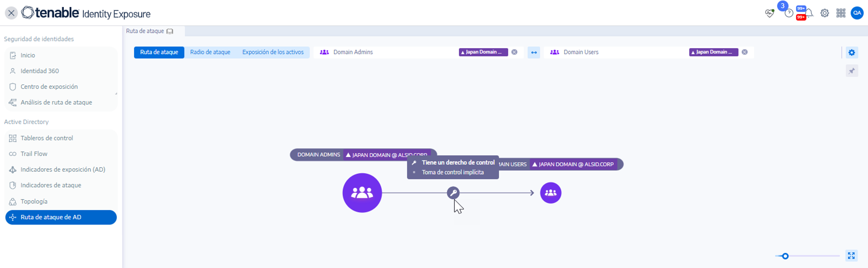Click Japan Domain tag on Domain Admins field

[483, 52]
